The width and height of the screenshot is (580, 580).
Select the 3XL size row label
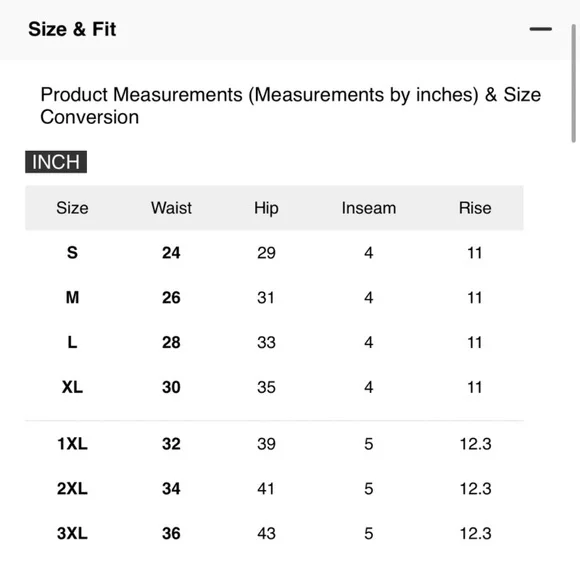pyautogui.click(x=72, y=533)
